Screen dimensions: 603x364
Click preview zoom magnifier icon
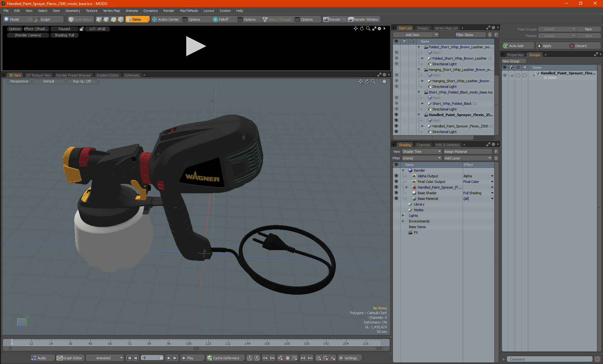click(368, 29)
